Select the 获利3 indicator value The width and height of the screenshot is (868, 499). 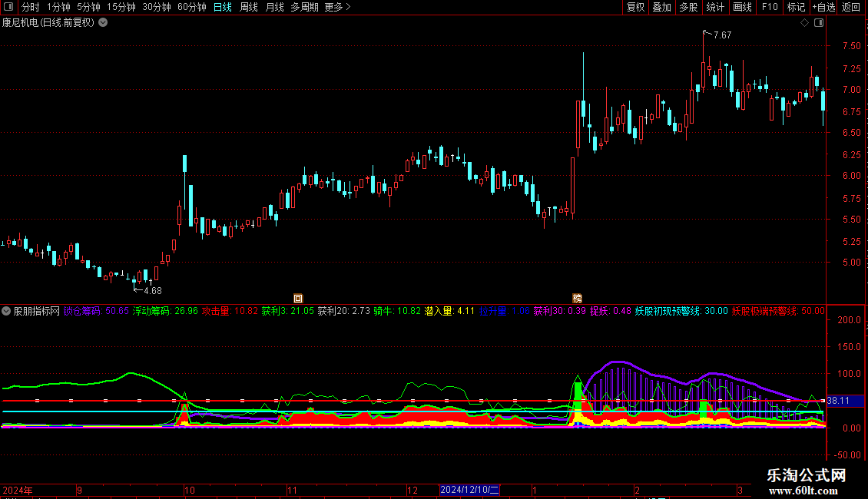click(288, 312)
